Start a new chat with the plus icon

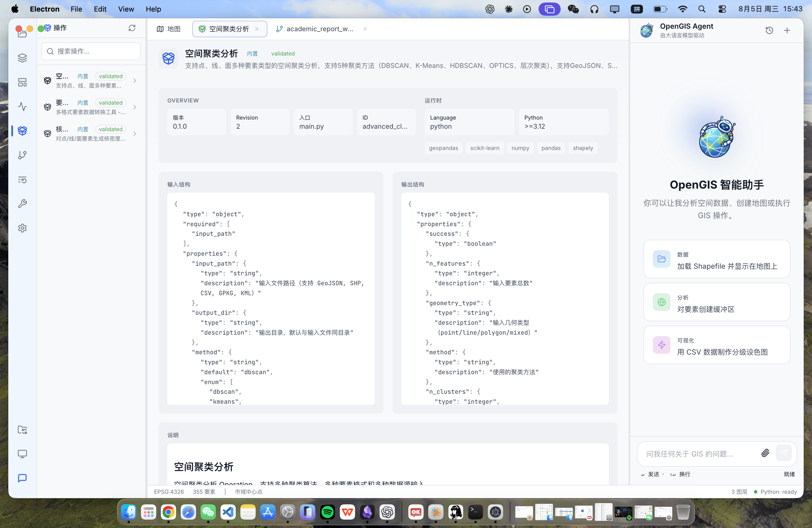[x=787, y=30]
